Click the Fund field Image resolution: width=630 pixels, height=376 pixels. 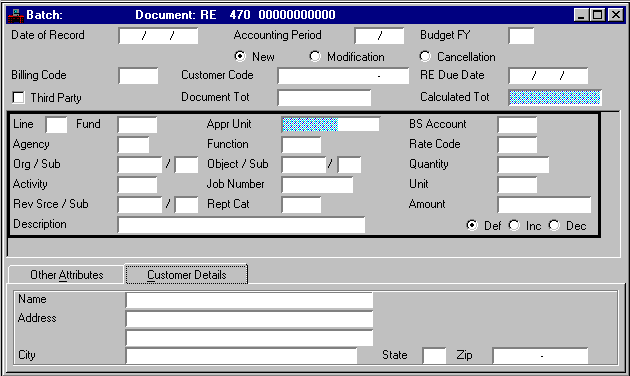[x=137, y=125]
